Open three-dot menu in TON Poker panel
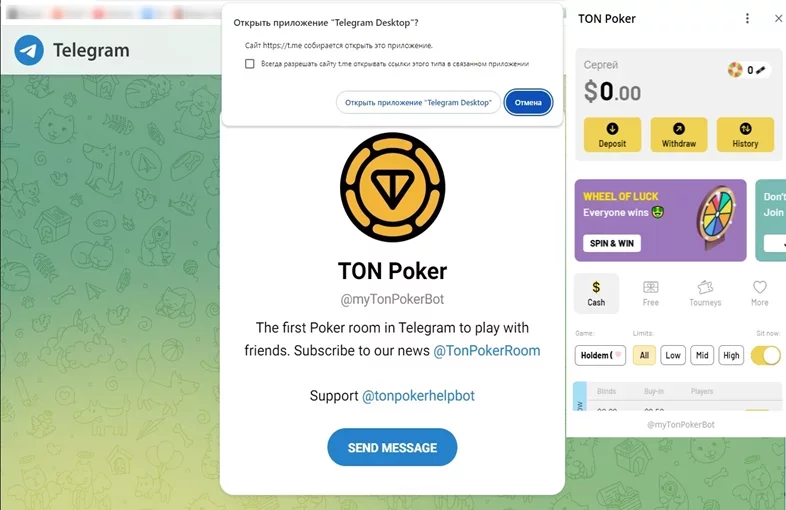This screenshot has width=786, height=510. [x=747, y=19]
